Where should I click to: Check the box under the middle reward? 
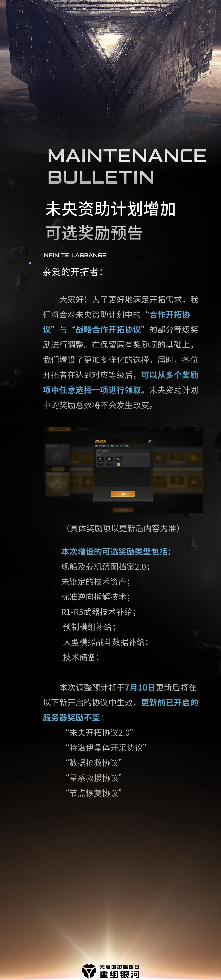point(109,465)
